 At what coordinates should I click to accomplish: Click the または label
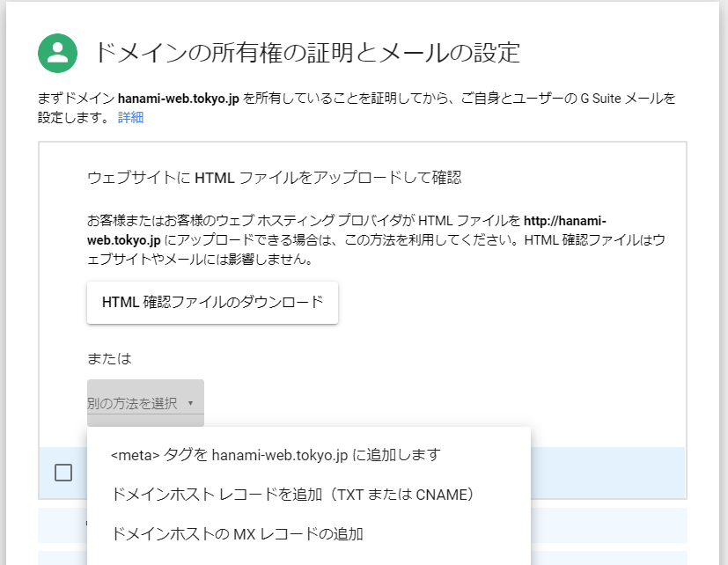[109, 358]
